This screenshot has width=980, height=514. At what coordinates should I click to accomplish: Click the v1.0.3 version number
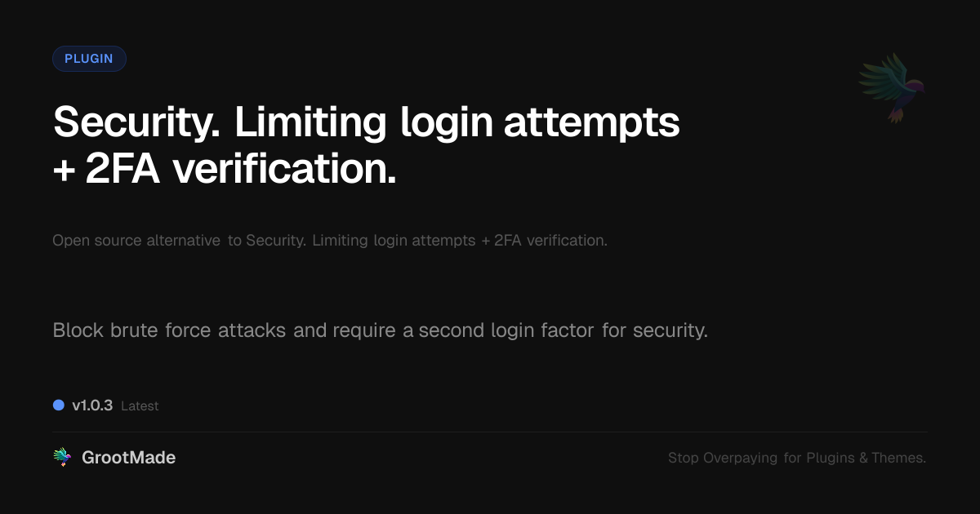pyautogui.click(x=92, y=405)
